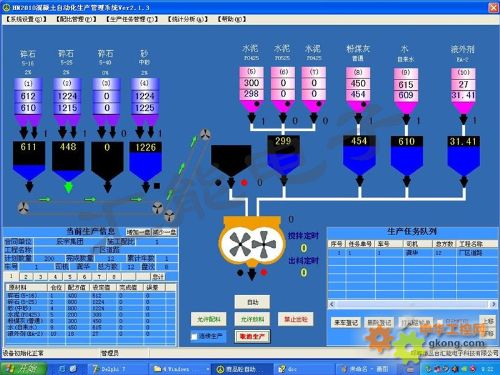Open the 配比管理(P) menu

tap(76, 19)
